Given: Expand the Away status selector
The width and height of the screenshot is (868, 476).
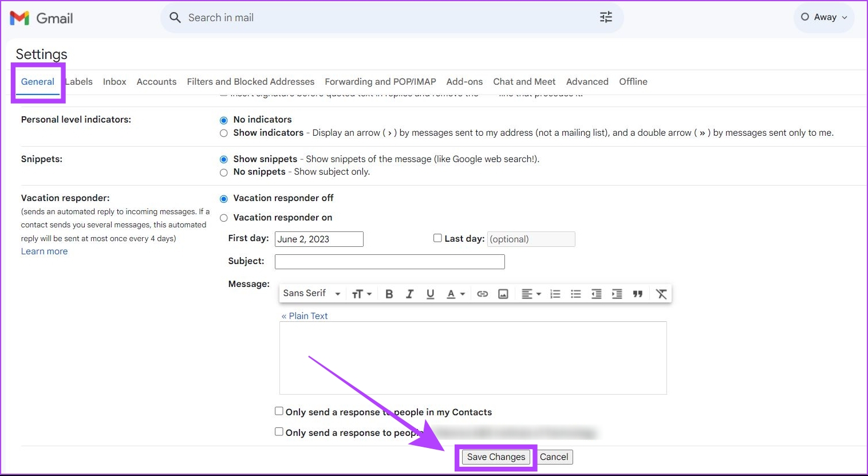Looking at the screenshot, I should 824,17.
